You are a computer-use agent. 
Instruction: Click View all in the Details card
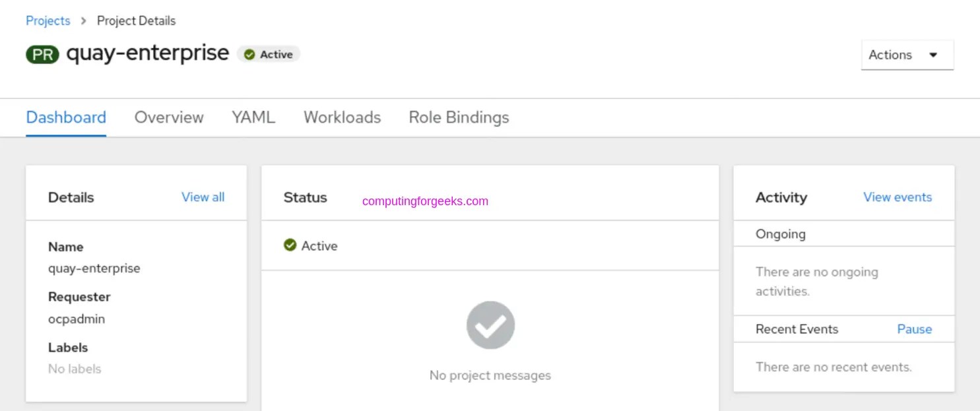pos(203,197)
